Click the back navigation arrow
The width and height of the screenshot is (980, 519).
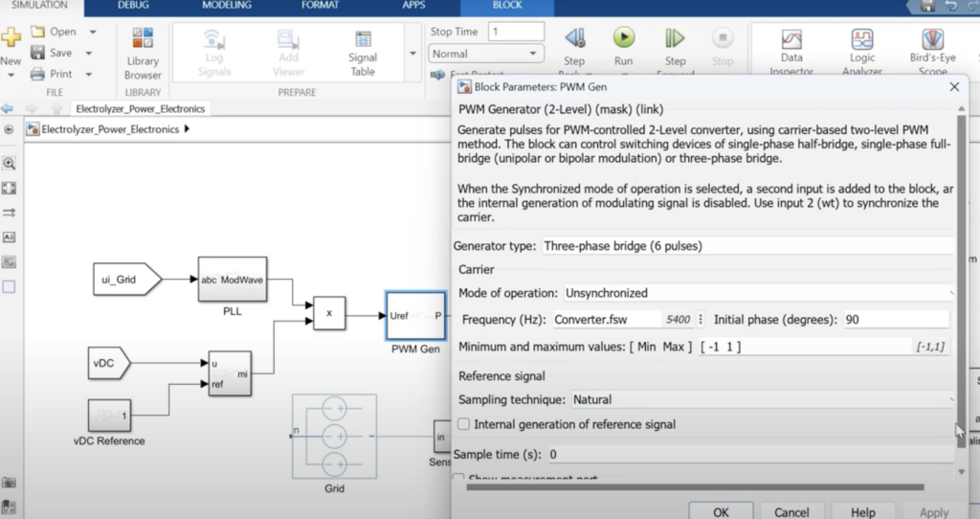(7, 109)
